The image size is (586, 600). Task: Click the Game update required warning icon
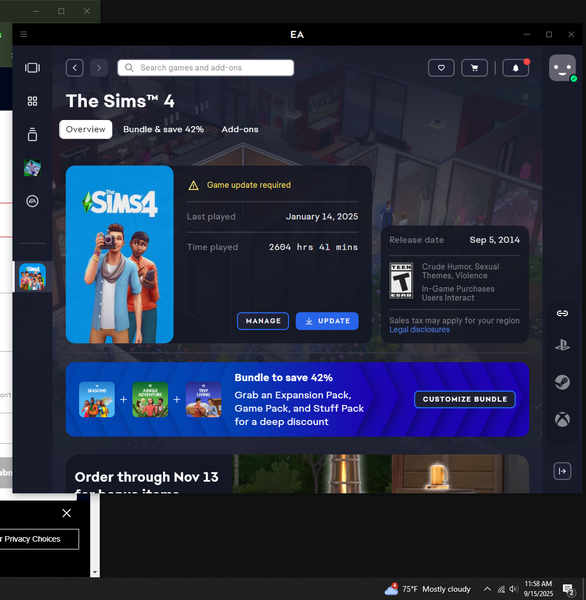194,186
